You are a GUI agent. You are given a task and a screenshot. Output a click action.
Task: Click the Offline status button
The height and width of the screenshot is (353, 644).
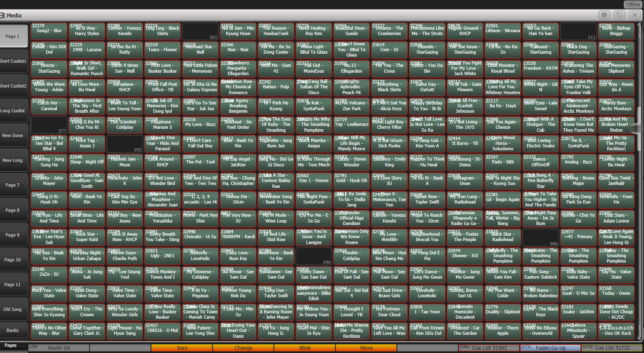click(633, 4)
